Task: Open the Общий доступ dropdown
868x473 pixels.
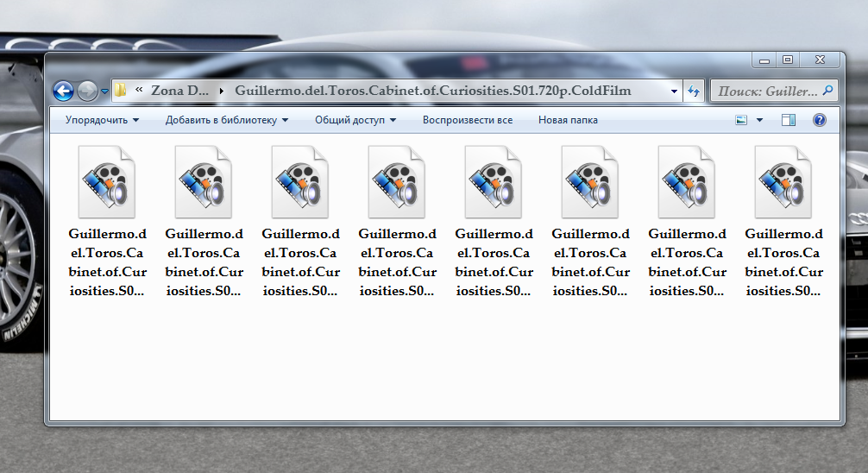Action: pyautogui.click(x=355, y=120)
